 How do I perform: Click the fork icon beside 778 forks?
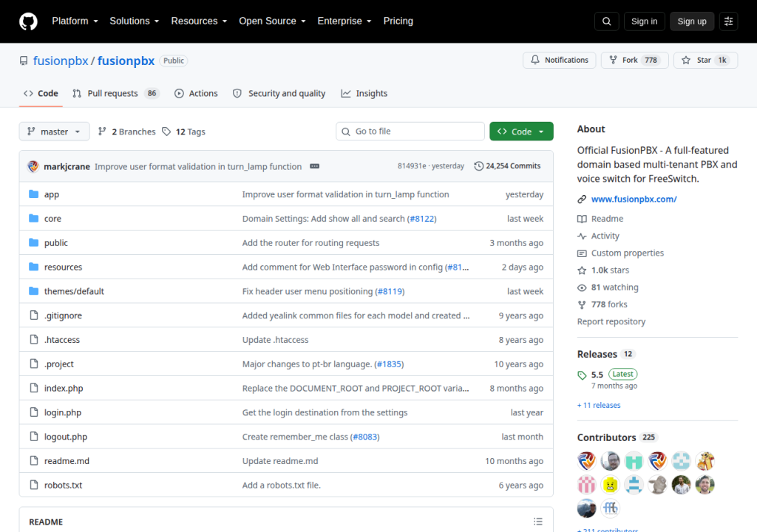[x=582, y=304]
